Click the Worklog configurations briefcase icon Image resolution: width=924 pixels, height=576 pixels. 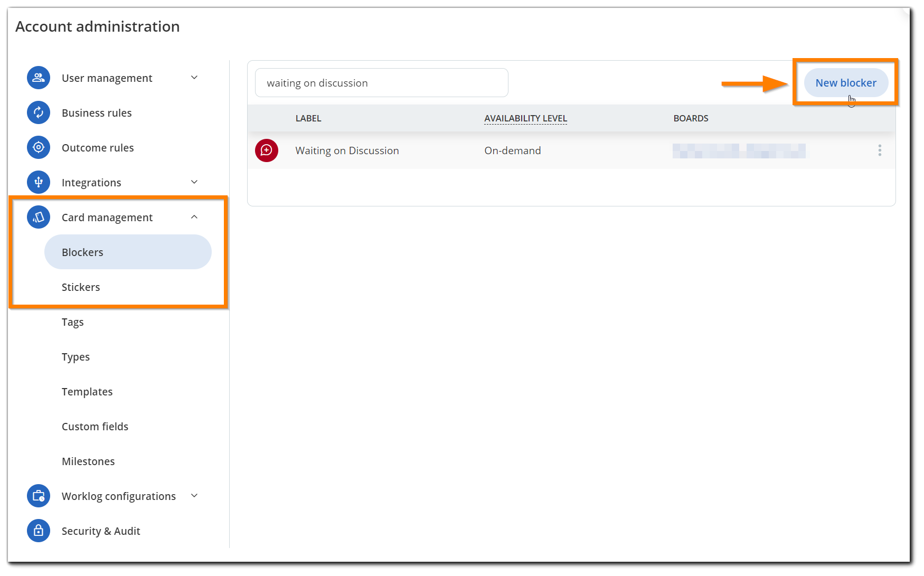pyautogui.click(x=39, y=496)
